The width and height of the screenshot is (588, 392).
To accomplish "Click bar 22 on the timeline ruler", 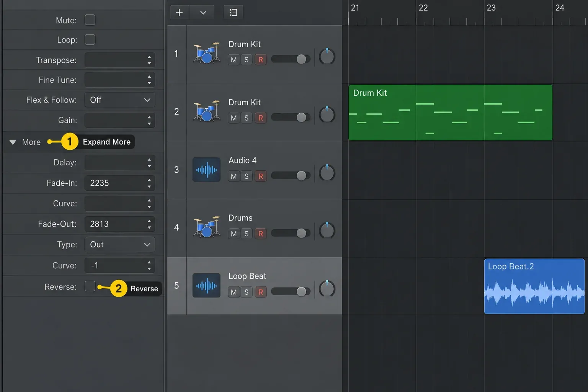I will 423,8.
